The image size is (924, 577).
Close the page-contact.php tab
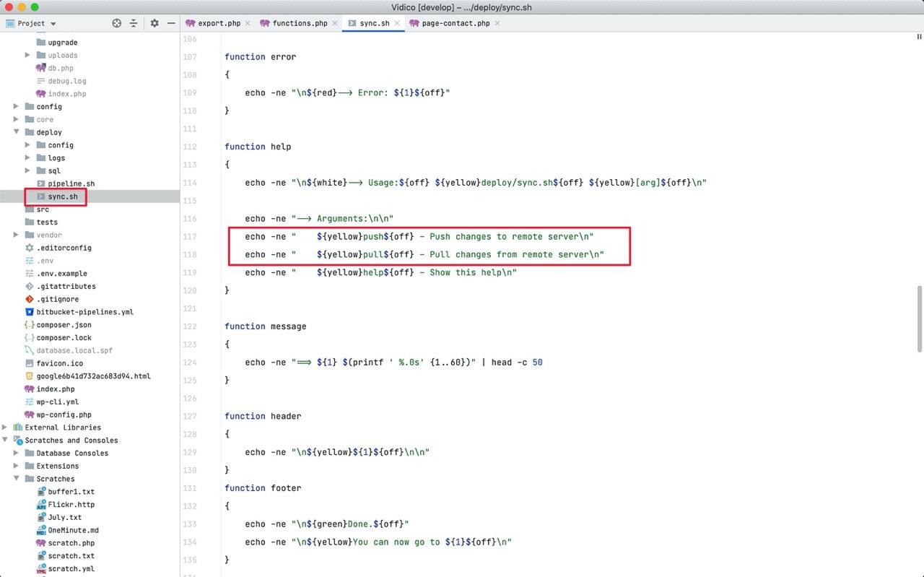coord(497,23)
